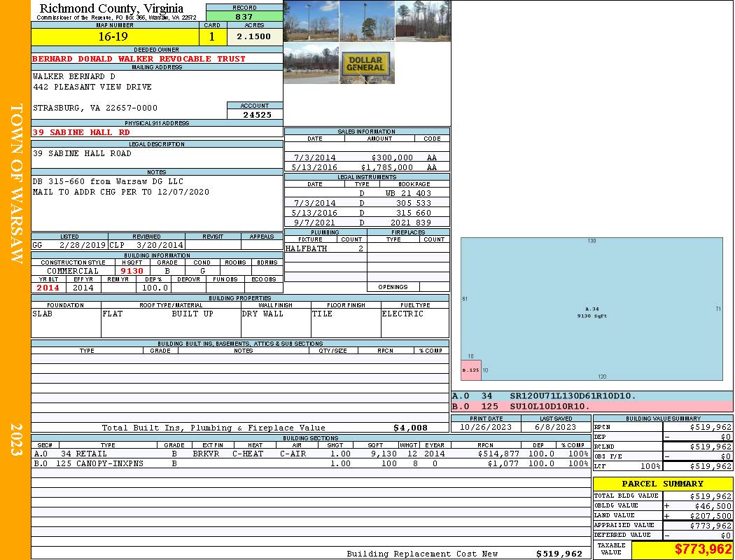Open photo of pine tree beside light pole
This screenshot has width=735, height=560.
[x=367, y=21]
